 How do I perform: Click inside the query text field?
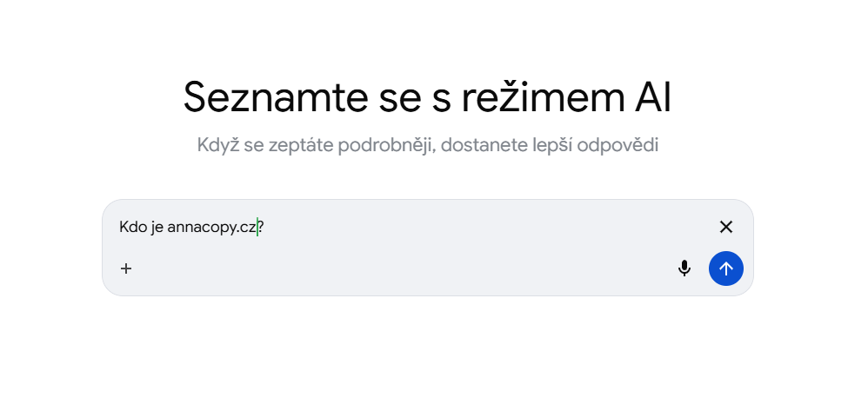pos(435,228)
